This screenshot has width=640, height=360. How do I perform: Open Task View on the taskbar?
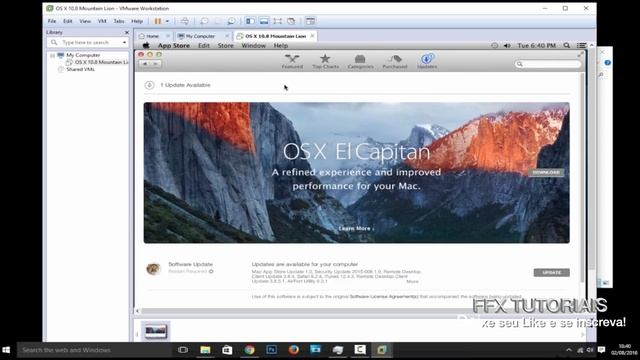pos(183,350)
